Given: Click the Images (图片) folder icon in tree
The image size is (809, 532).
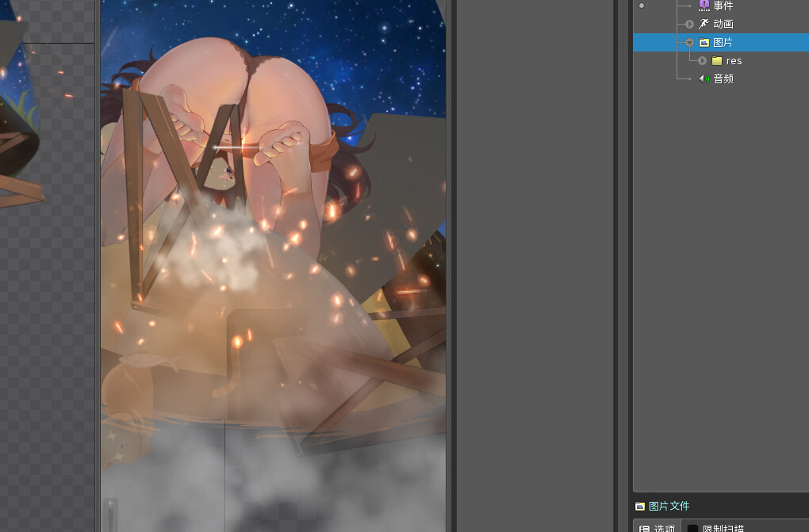Looking at the screenshot, I should (704, 42).
